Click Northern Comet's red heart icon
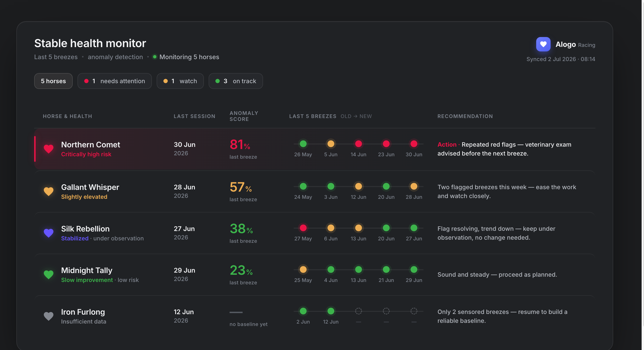Image resolution: width=644 pixels, height=350 pixels. 49,149
